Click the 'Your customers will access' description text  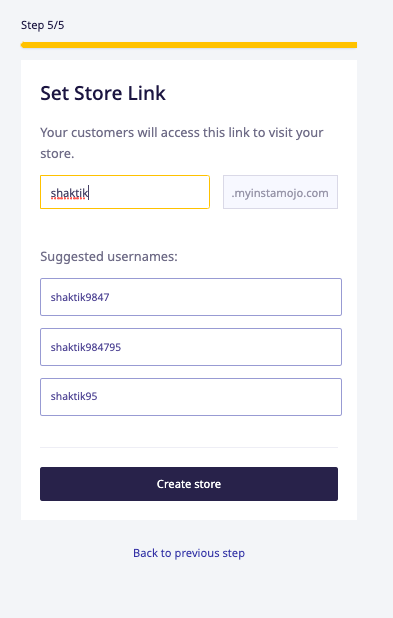182,143
